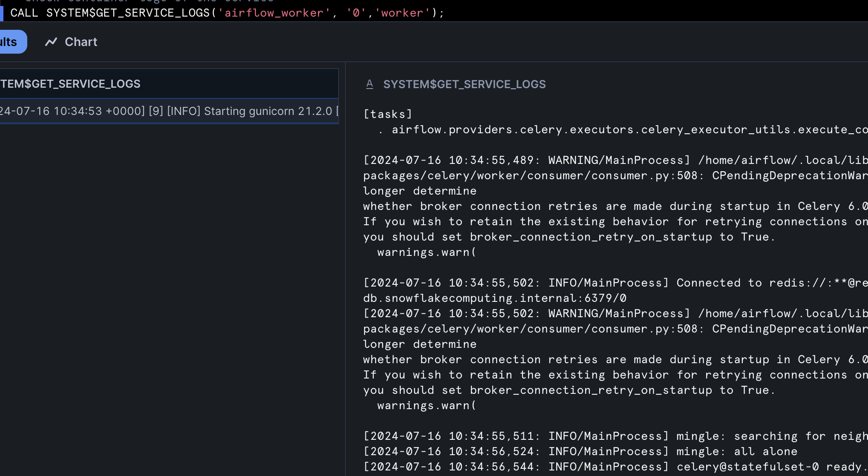Click the text-type 'A' icon beside the panel header
This screenshot has height=476, width=868.
tap(370, 84)
